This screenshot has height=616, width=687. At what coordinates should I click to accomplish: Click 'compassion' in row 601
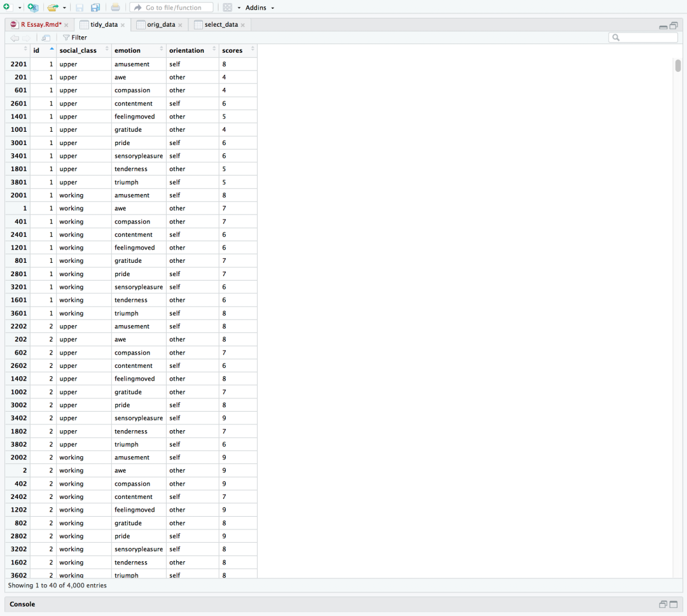(x=132, y=90)
